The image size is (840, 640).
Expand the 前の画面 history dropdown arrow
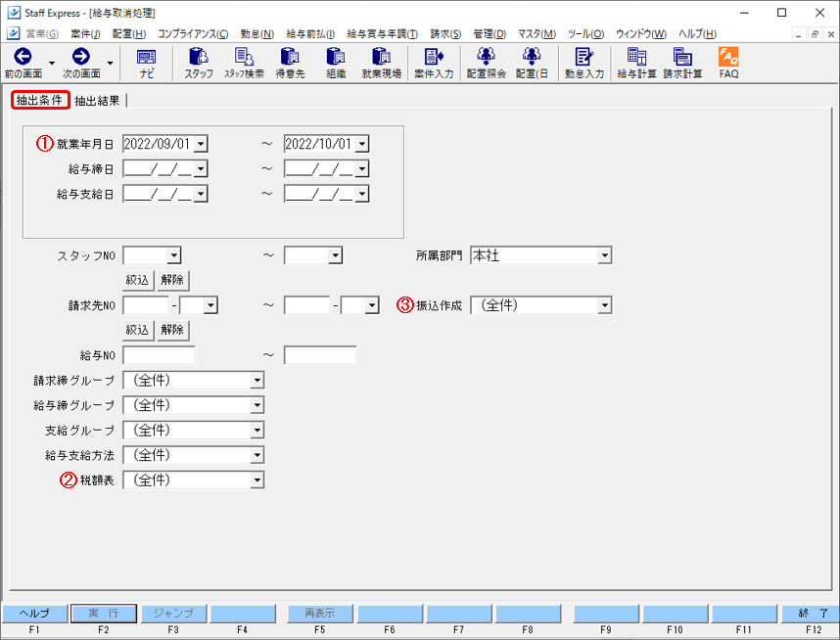coord(52,64)
